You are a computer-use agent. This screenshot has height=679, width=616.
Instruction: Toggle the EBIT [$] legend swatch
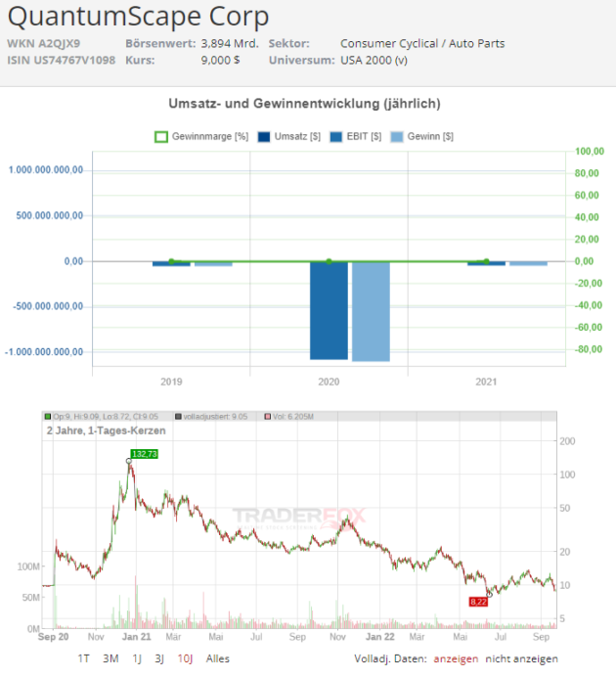coord(336,137)
